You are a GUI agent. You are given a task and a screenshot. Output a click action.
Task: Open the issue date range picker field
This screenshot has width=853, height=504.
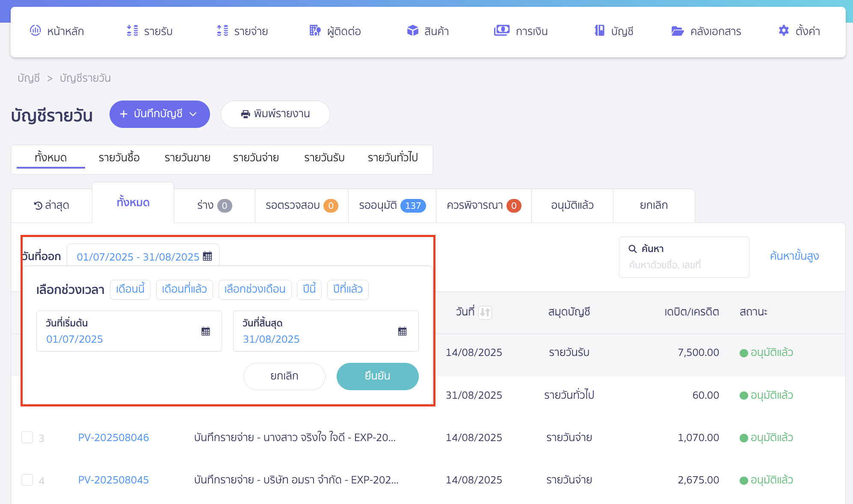143,257
